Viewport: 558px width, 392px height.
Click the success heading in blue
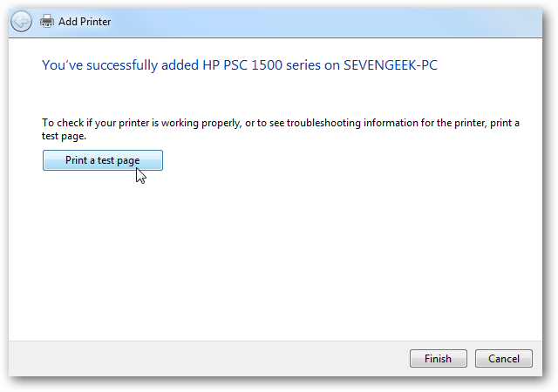pyautogui.click(x=240, y=65)
